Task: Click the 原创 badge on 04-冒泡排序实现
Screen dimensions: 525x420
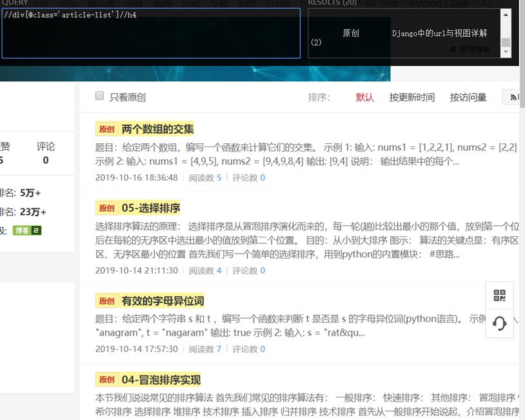Action: (106, 380)
